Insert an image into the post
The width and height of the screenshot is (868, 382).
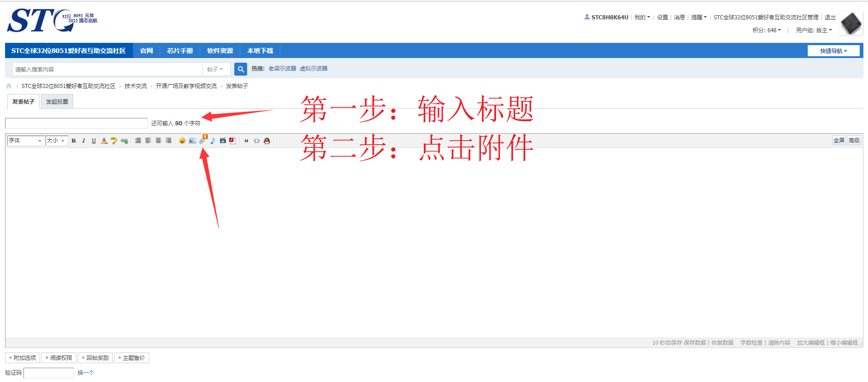point(192,141)
